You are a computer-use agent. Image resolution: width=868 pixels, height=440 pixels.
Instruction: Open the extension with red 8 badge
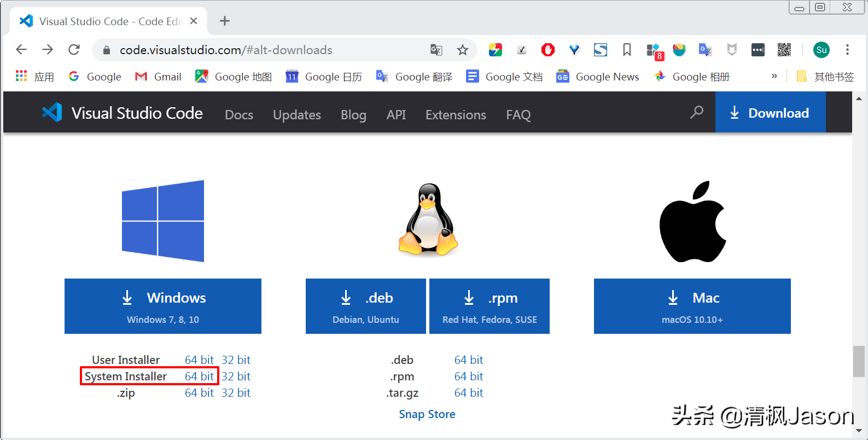654,51
